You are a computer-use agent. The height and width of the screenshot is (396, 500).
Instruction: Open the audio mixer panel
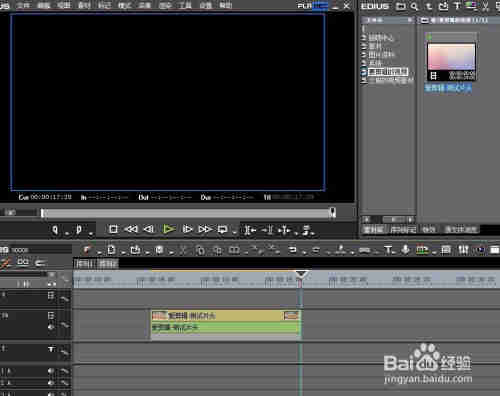tap(463, 250)
